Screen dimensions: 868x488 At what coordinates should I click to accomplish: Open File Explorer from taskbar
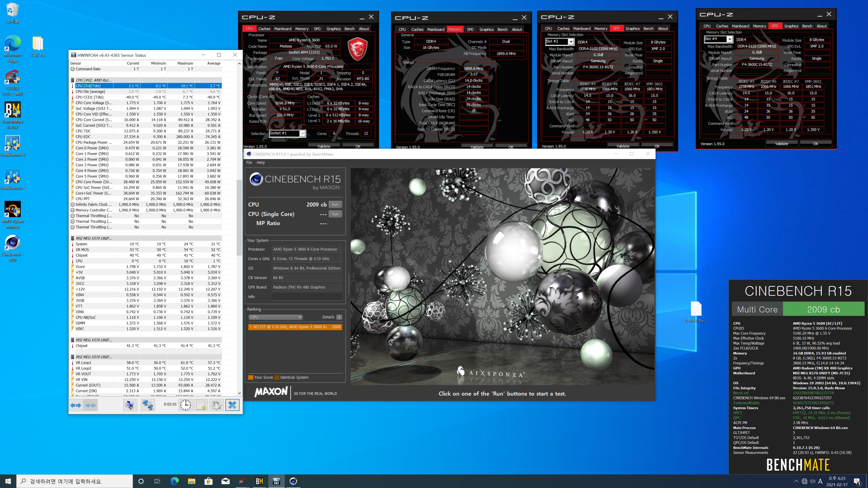click(191, 481)
